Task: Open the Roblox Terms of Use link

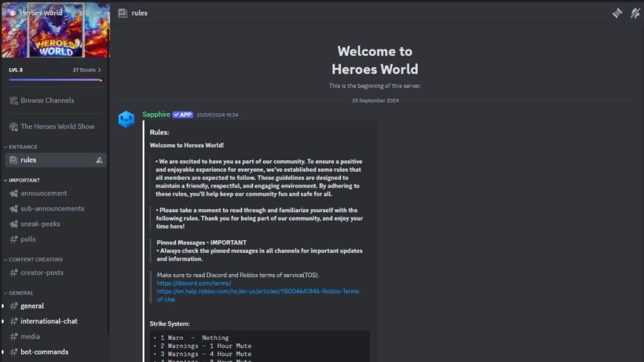Action: click(x=258, y=292)
